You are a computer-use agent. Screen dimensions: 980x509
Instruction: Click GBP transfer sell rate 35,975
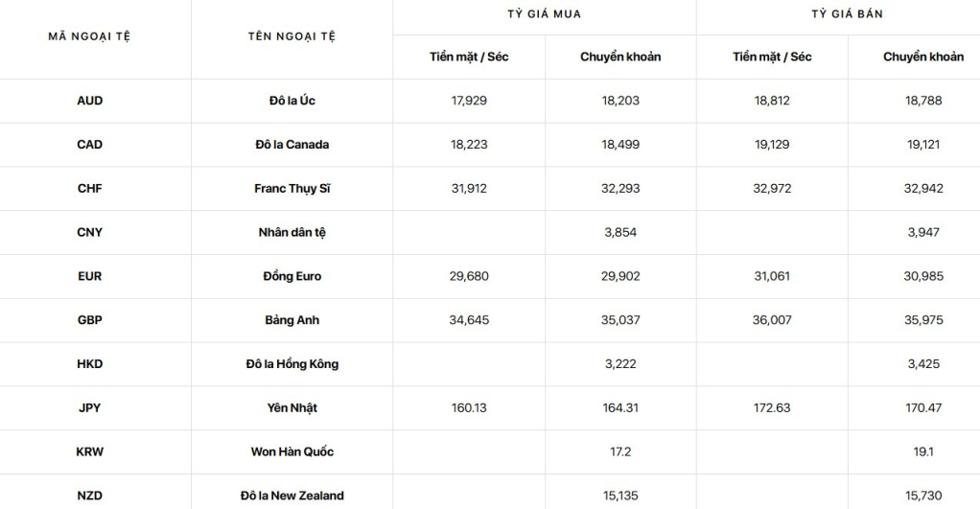pos(923,320)
